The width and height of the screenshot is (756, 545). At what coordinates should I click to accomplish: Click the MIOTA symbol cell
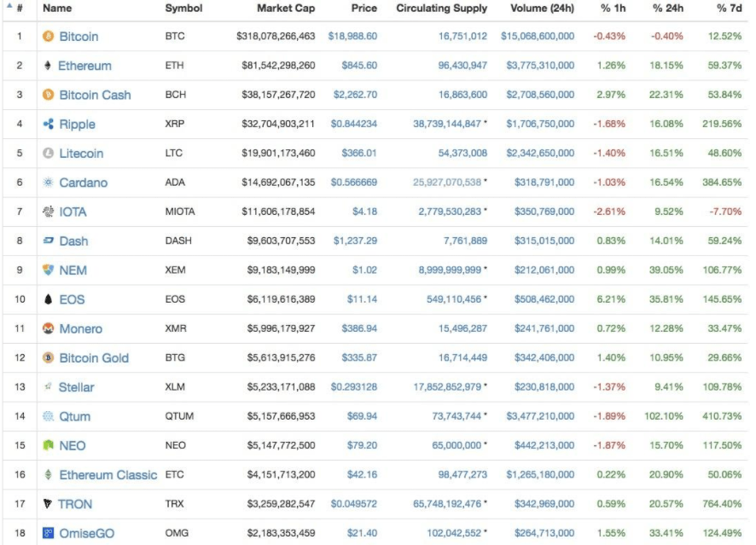tap(180, 212)
